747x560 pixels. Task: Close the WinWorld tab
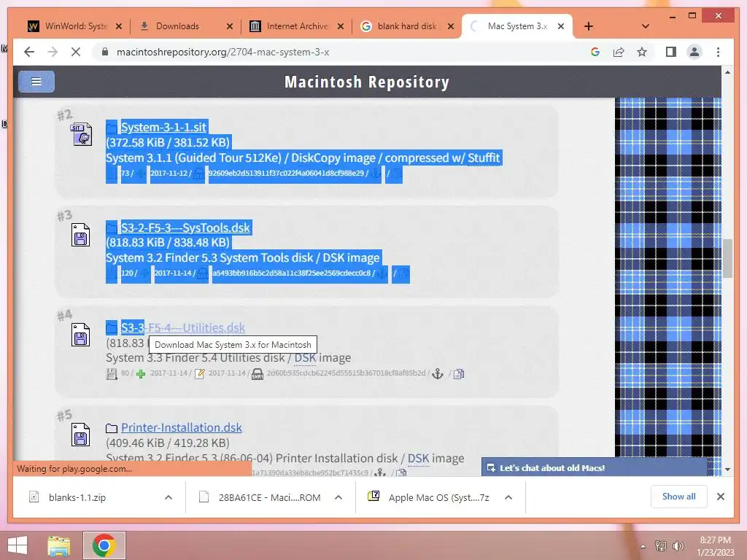(x=119, y=26)
